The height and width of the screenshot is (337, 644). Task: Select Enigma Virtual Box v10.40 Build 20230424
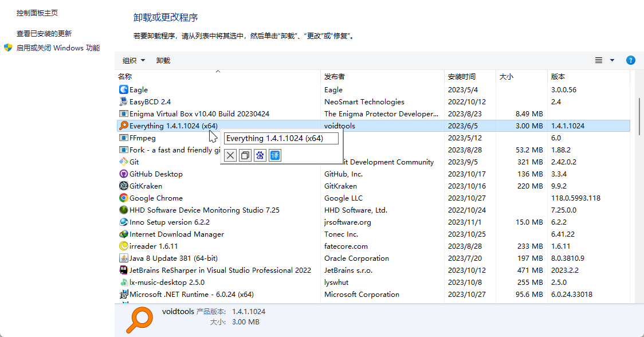(x=199, y=114)
